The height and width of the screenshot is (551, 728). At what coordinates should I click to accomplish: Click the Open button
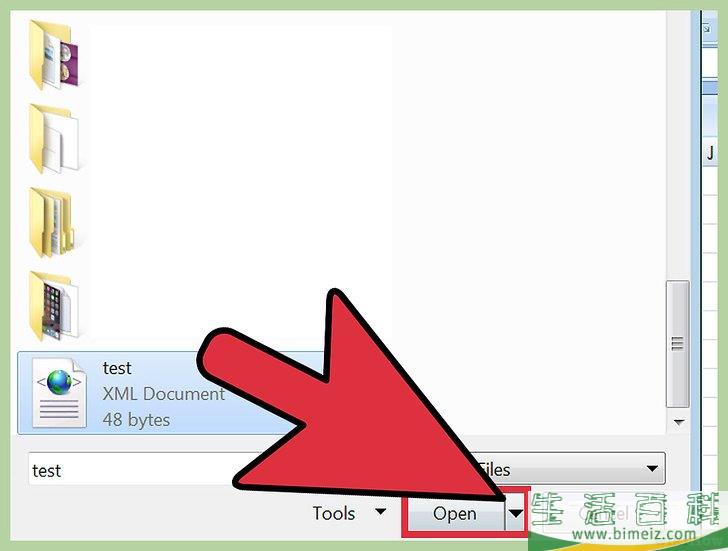coord(455,513)
